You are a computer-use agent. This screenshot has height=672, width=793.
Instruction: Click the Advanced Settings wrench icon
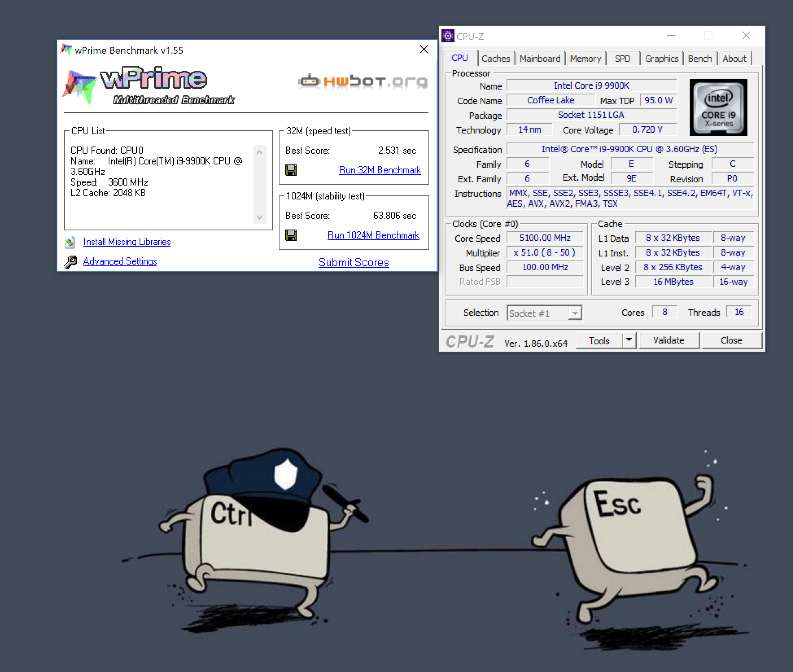(x=70, y=262)
